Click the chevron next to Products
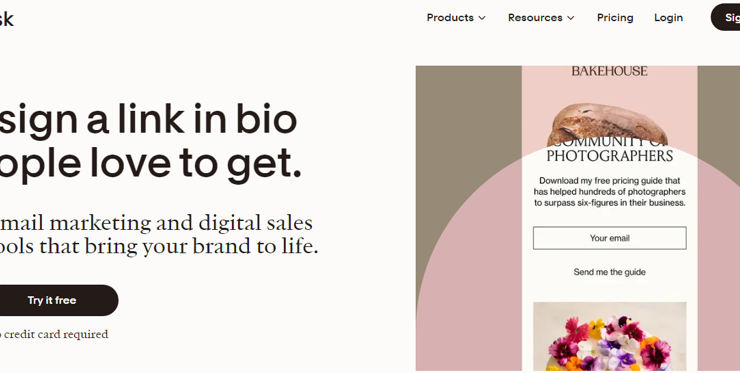This screenshot has width=740, height=373. 482,18
